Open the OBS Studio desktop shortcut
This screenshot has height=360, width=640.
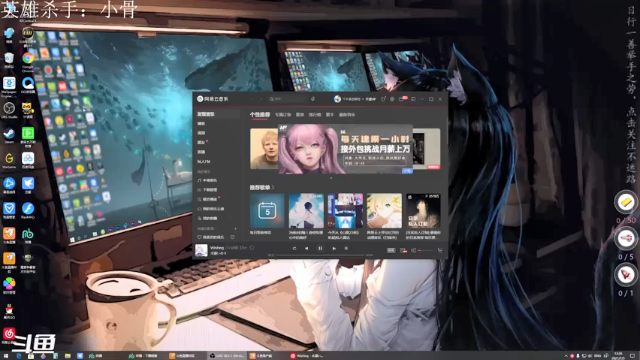9,111
